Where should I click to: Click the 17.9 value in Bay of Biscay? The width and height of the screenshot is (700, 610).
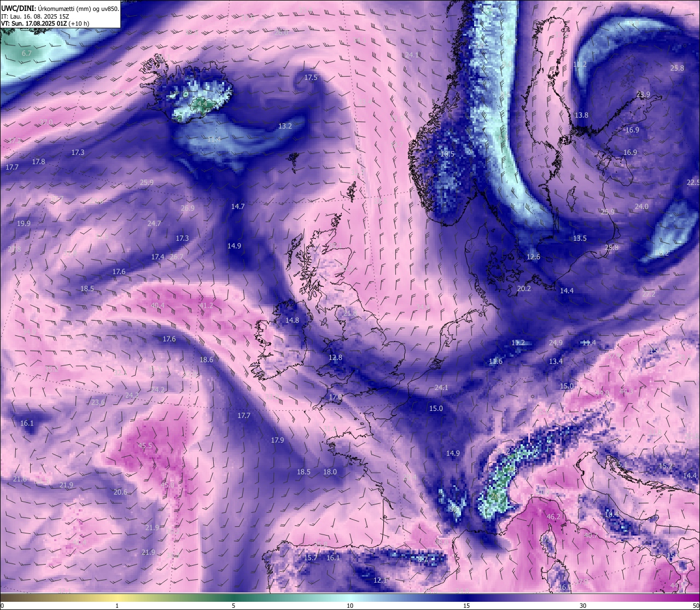(277, 440)
